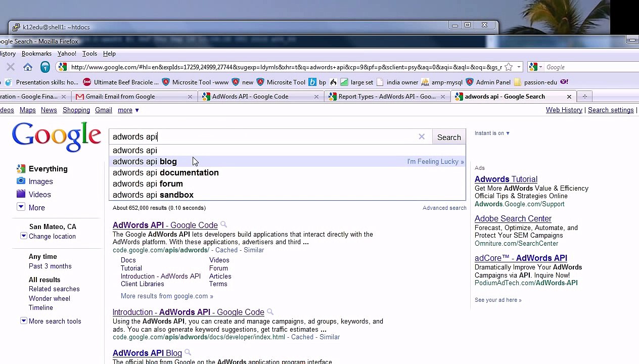Filter results by Videos

coord(39,195)
